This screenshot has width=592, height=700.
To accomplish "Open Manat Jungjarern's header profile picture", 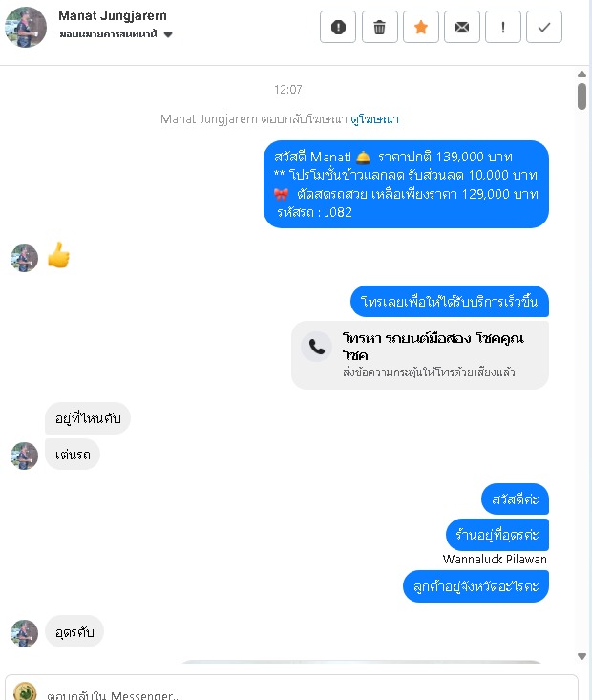I will click(26, 27).
